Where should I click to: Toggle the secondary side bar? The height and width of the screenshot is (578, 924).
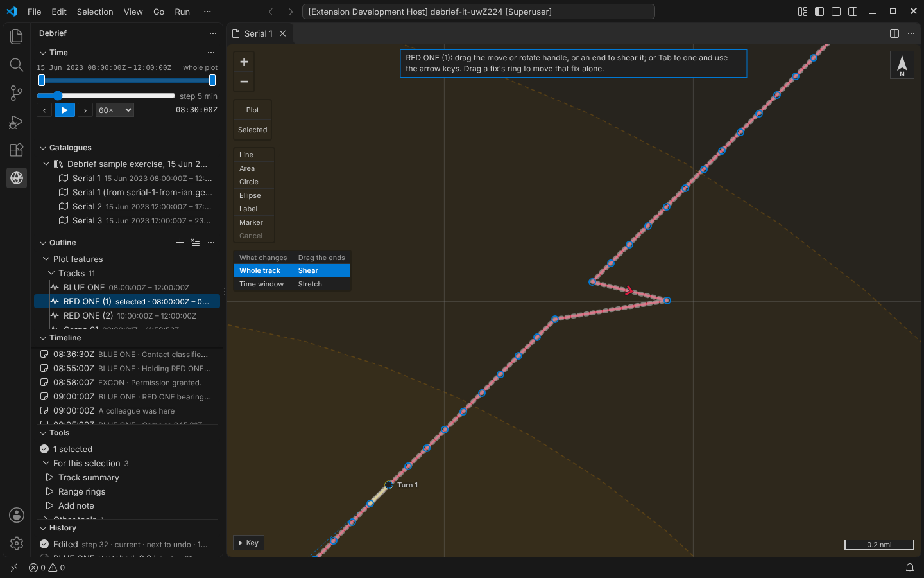point(853,12)
